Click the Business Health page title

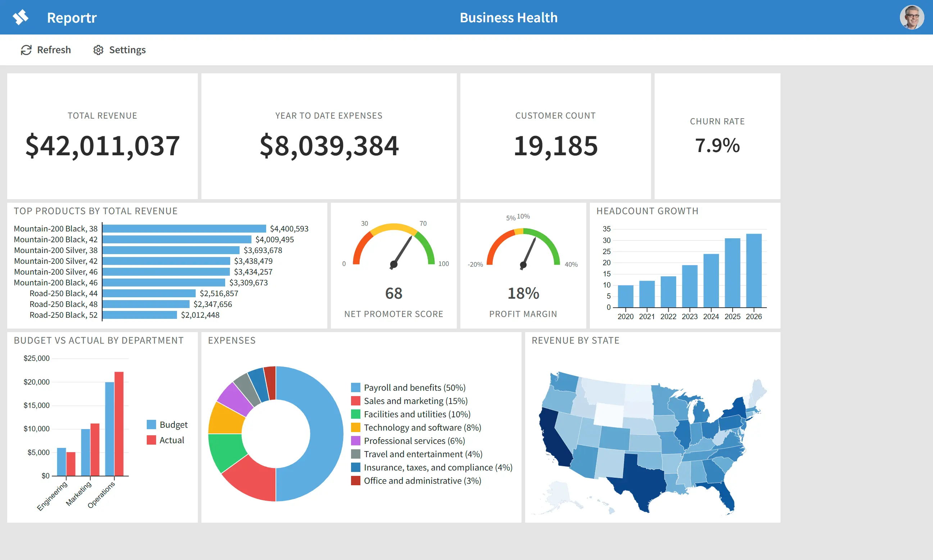[509, 18]
